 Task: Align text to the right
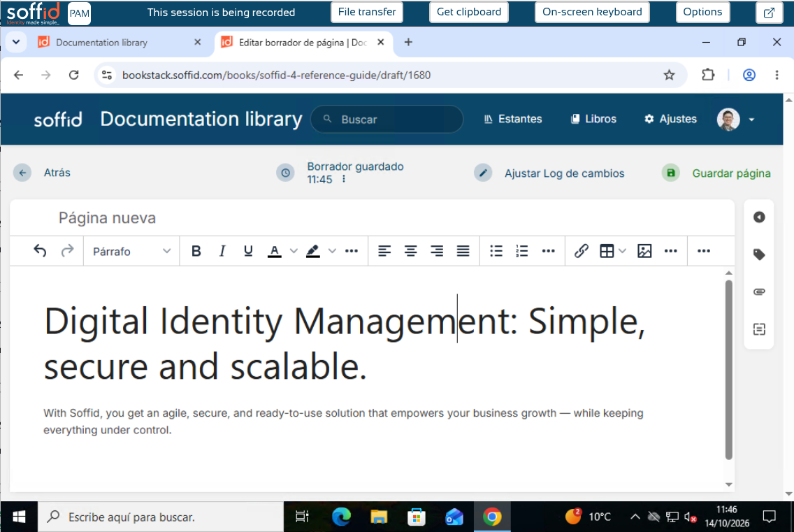(x=437, y=251)
